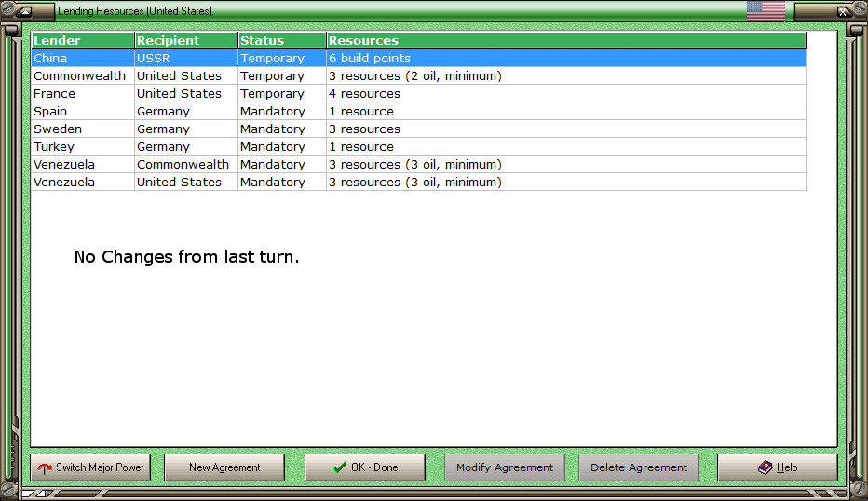The height and width of the screenshot is (501, 868).
Task: Click Spain's Mandatory status cell
Action: pyautogui.click(x=282, y=111)
